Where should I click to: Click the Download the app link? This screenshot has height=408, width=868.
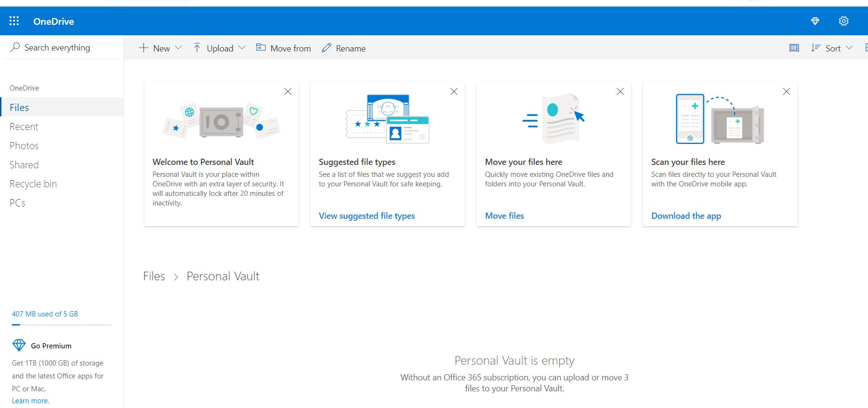click(x=686, y=216)
